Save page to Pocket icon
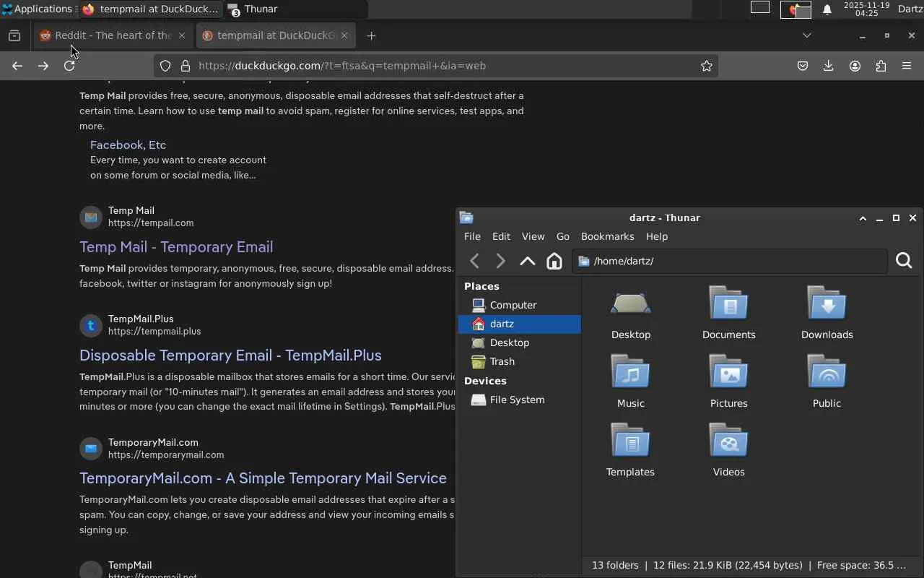Viewport: 924px width, 578px height. [x=803, y=66]
